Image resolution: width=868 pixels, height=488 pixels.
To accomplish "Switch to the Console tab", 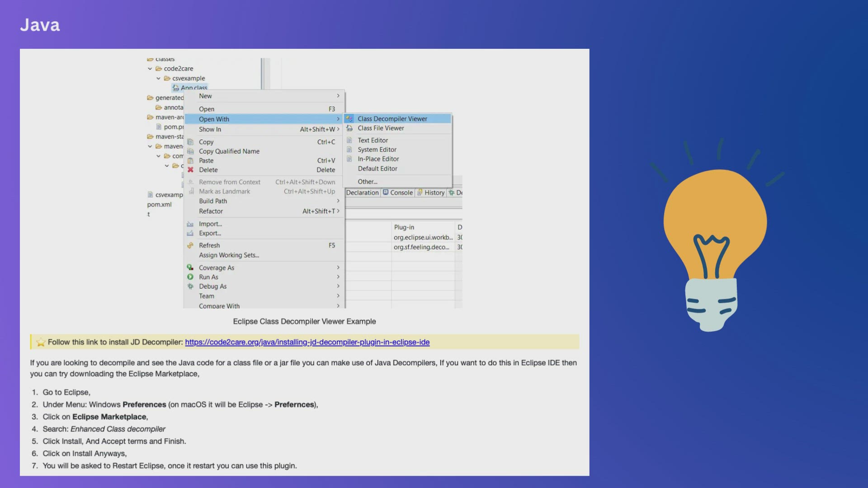I will click(398, 192).
